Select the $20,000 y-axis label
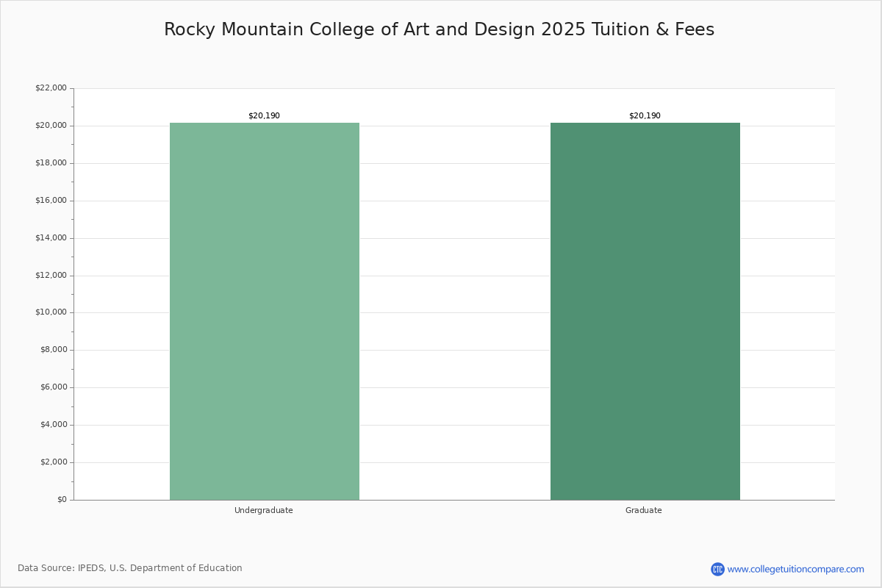 (x=51, y=126)
